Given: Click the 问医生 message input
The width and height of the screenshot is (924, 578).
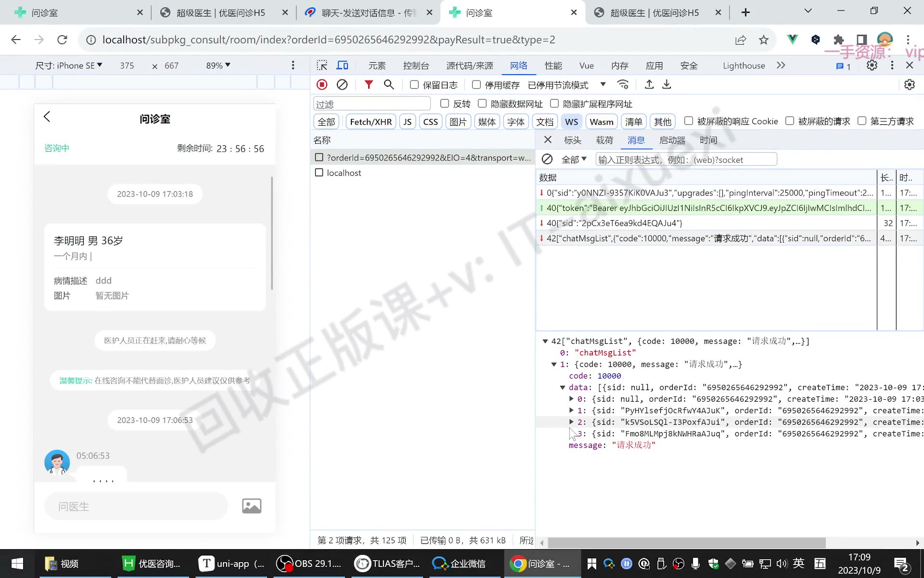Looking at the screenshot, I should pos(136,506).
